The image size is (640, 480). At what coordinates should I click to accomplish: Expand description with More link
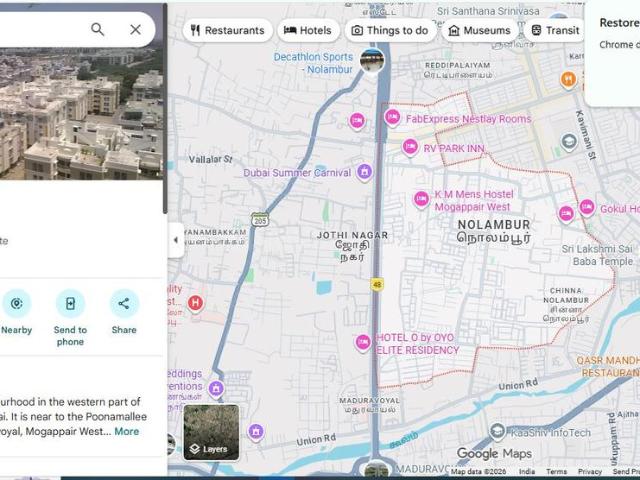(x=127, y=431)
